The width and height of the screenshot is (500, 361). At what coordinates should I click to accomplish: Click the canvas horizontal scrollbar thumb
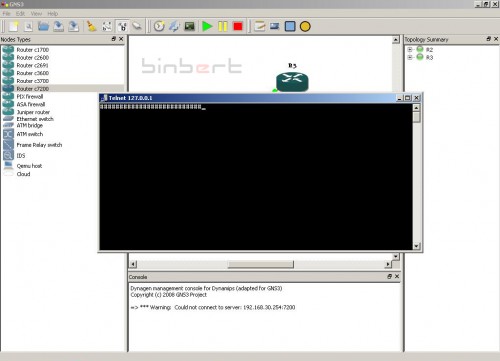[261, 264]
